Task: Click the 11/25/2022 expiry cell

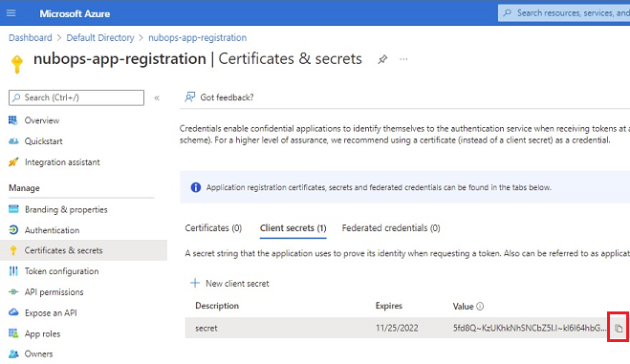Action: [x=397, y=329]
